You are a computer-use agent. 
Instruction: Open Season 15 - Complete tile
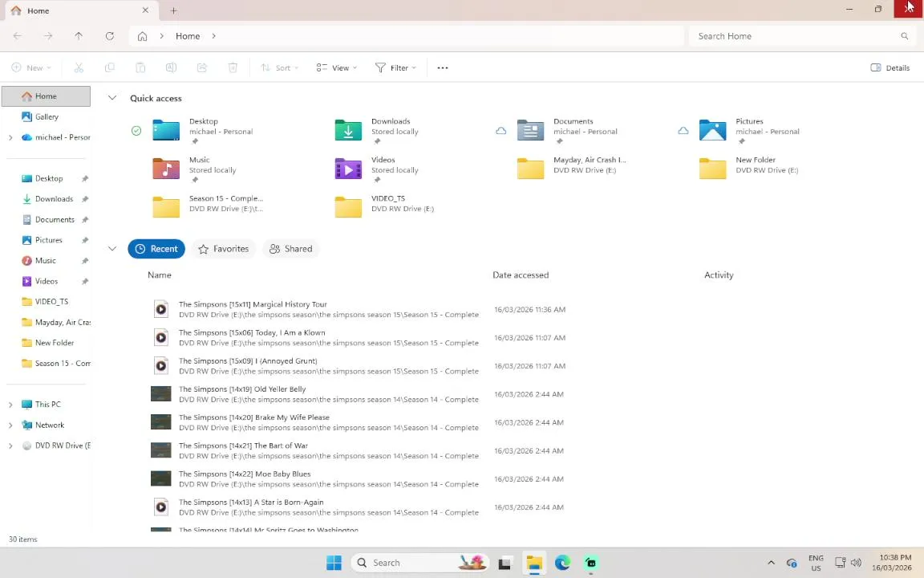click(208, 206)
